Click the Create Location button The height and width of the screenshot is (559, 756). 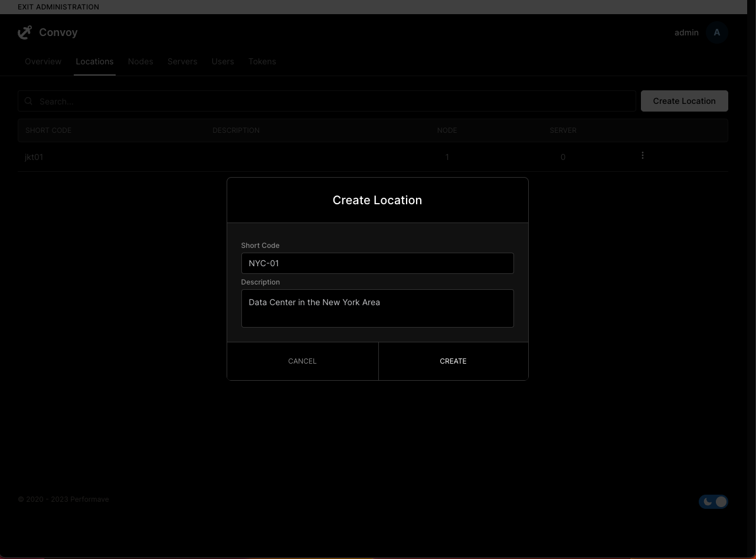[x=684, y=101]
